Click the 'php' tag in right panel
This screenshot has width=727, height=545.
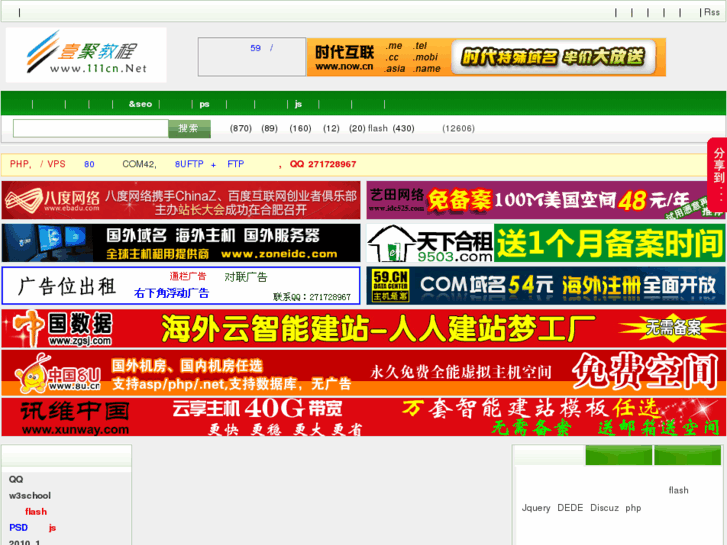pyautogui.click(x=633, y=508)
